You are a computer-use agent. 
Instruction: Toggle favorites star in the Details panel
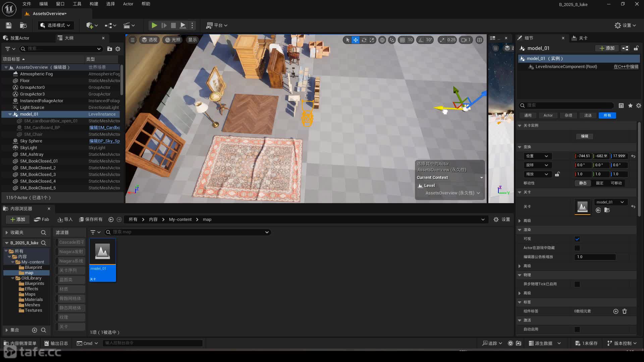point(630,106)
